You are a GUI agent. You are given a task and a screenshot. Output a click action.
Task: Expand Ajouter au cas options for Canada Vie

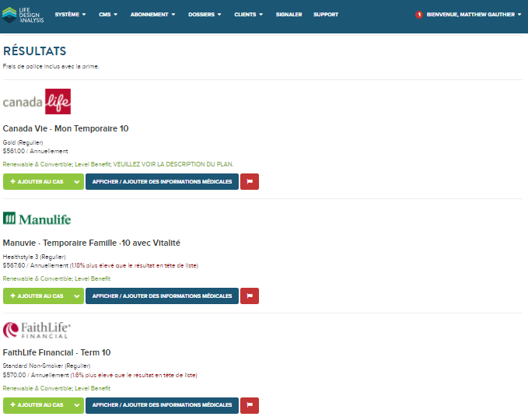coord(77,181)
